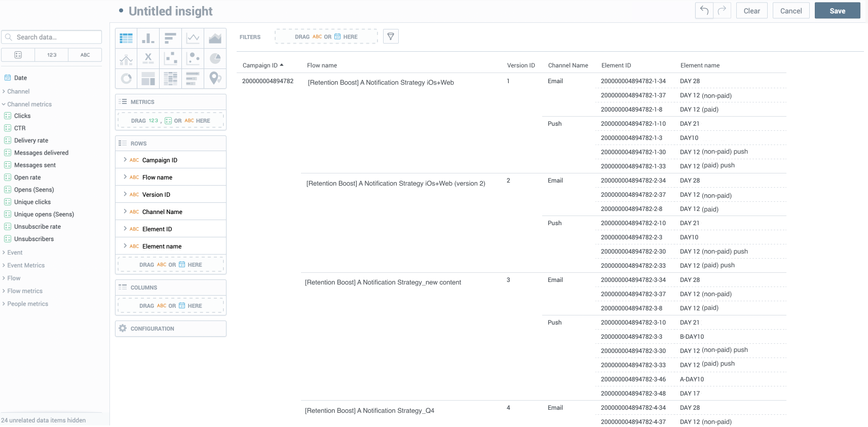
Task: Switch to the line chart visualization
Action: tap(193, 38)
